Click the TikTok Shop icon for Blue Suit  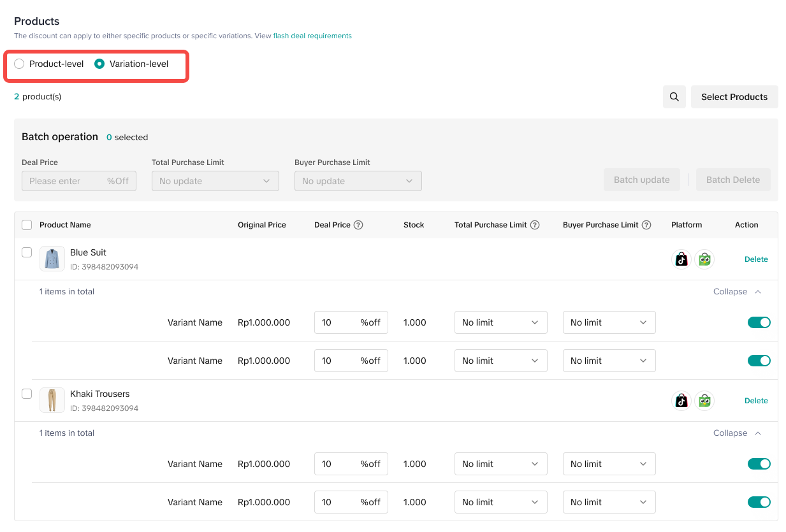coord(681,259)
